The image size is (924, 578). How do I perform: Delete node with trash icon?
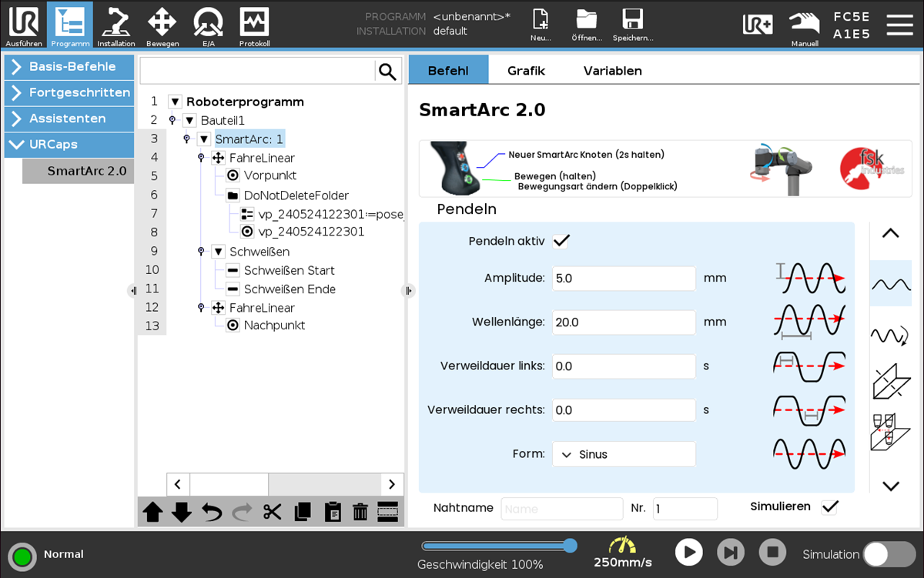point(360,512)
